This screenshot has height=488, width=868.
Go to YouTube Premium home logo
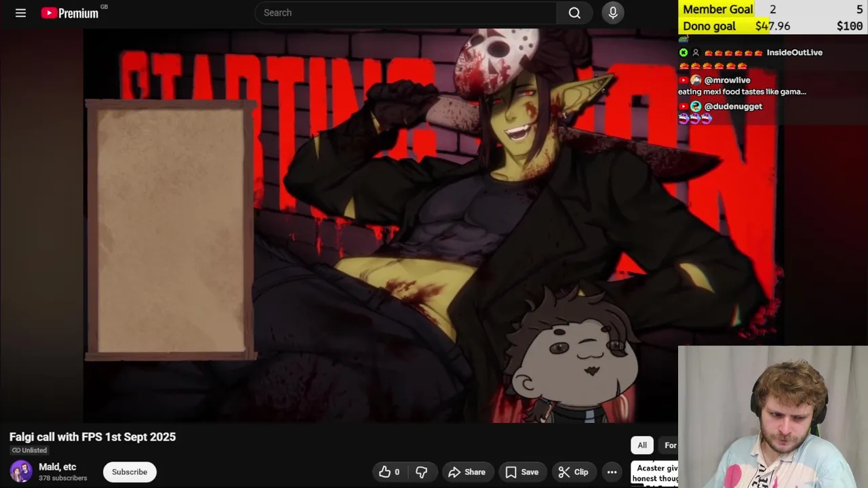(x=71, y=13)
